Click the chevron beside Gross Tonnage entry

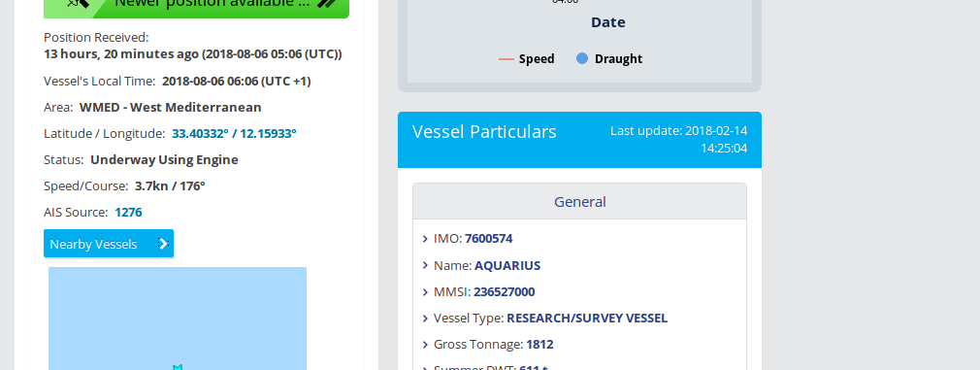pos(425,345)
